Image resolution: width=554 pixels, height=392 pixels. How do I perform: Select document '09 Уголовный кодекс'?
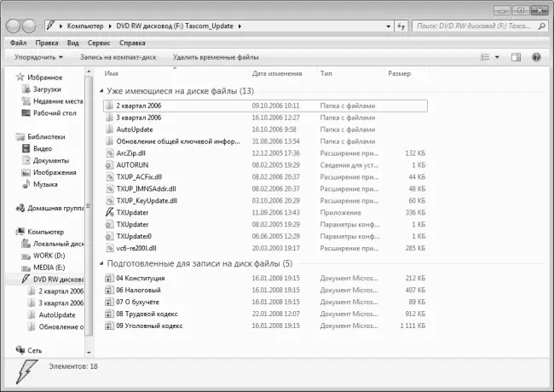click(x=266, y=326)
